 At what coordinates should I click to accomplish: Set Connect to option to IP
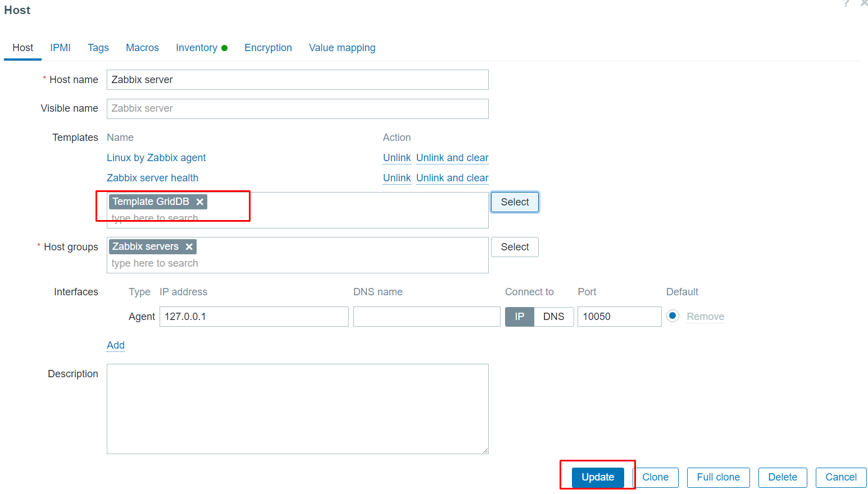(520, 317)
